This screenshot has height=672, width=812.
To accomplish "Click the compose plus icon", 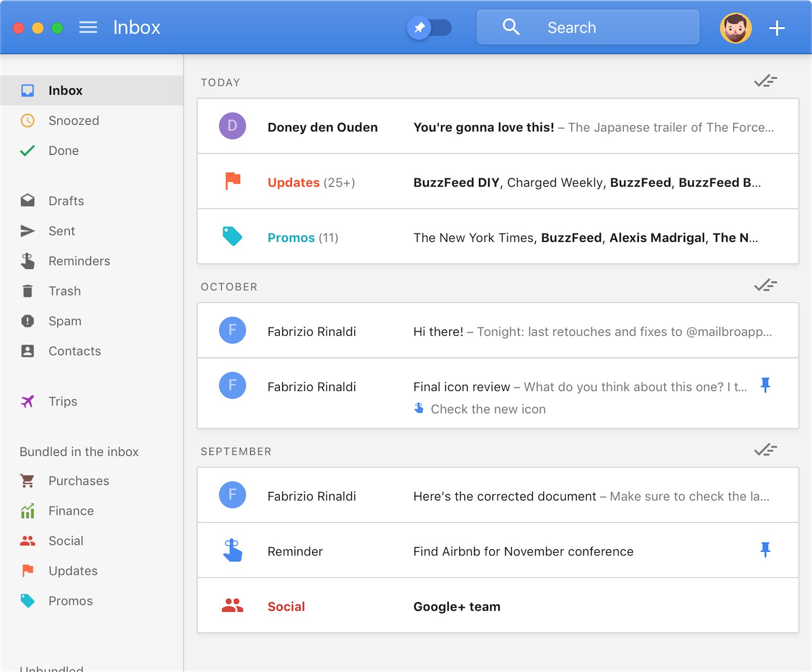I will point(776,28).
